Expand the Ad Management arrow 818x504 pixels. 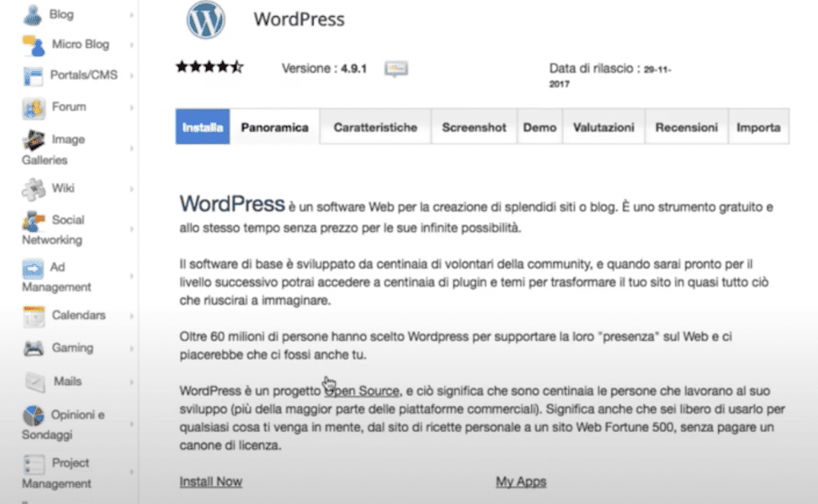[132, 276]
